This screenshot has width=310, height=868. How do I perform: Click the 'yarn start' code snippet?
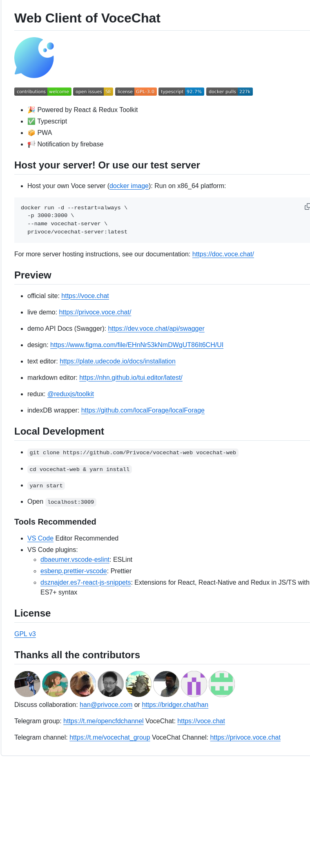coord(46,486)
